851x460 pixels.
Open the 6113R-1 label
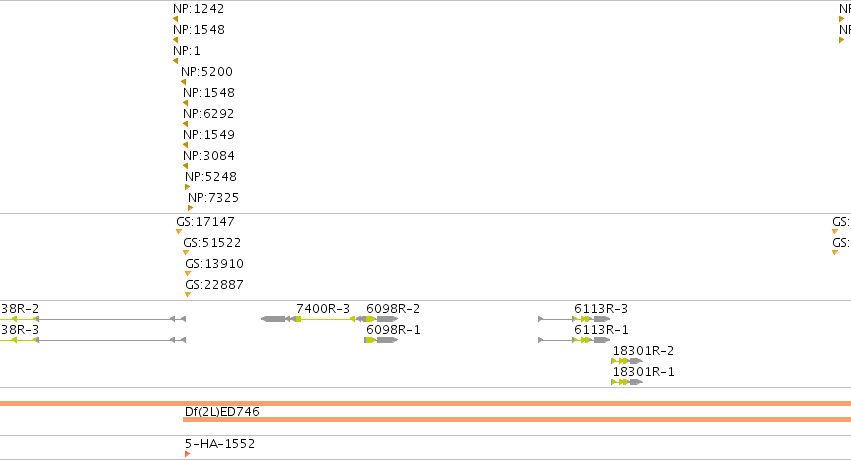tap(601, 330)
